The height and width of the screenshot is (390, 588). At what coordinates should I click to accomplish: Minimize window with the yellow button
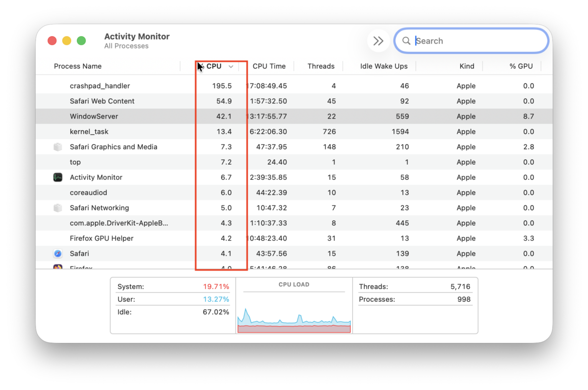pyautogui.click(x=67, y=41)
